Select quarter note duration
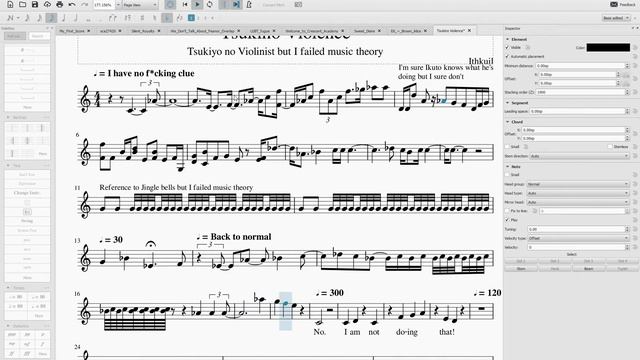Image resolution: width=640 pixels, height=360 pixels. coord(64,18)
